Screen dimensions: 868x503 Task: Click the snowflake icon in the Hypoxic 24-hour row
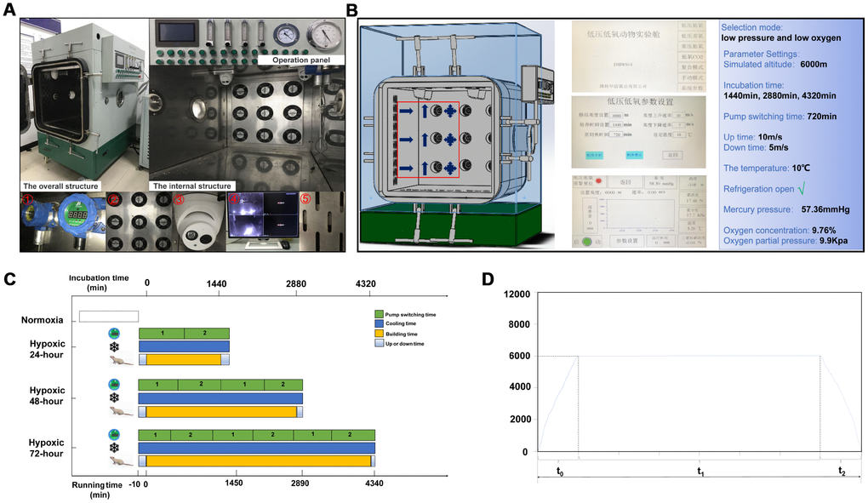pos(115,347)
